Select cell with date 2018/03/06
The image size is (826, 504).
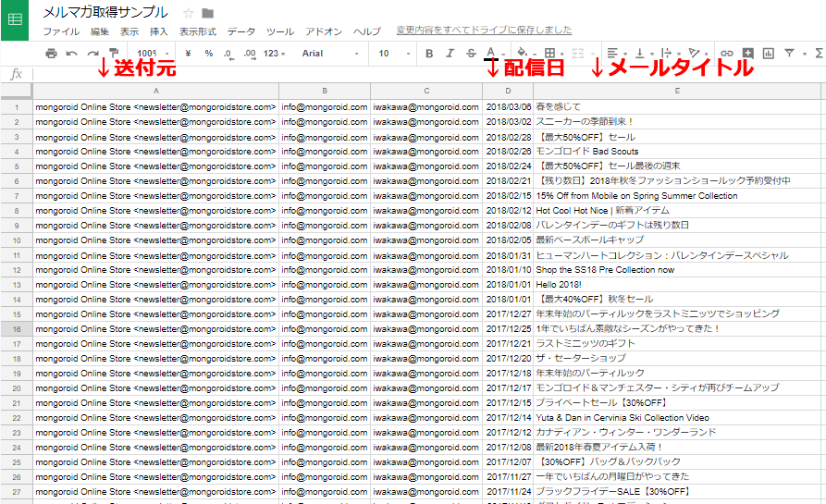click(508, 107)
